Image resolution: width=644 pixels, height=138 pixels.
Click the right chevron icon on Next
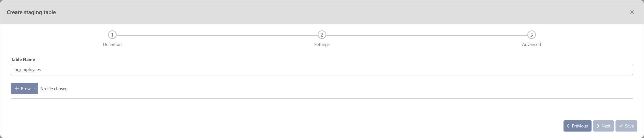click(x=598, y=126)
